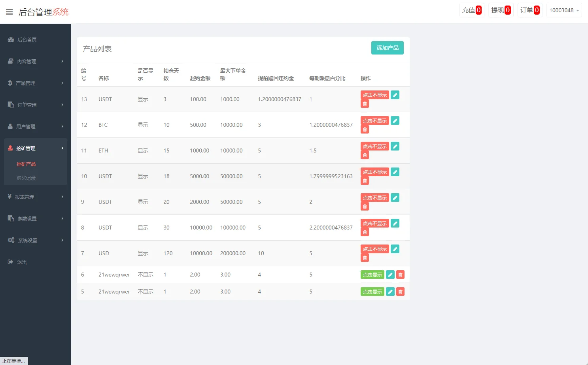Screen dimensions: 588x365
Task: Show product 6 using 点击显示 toggle
Action: point(372,275)
